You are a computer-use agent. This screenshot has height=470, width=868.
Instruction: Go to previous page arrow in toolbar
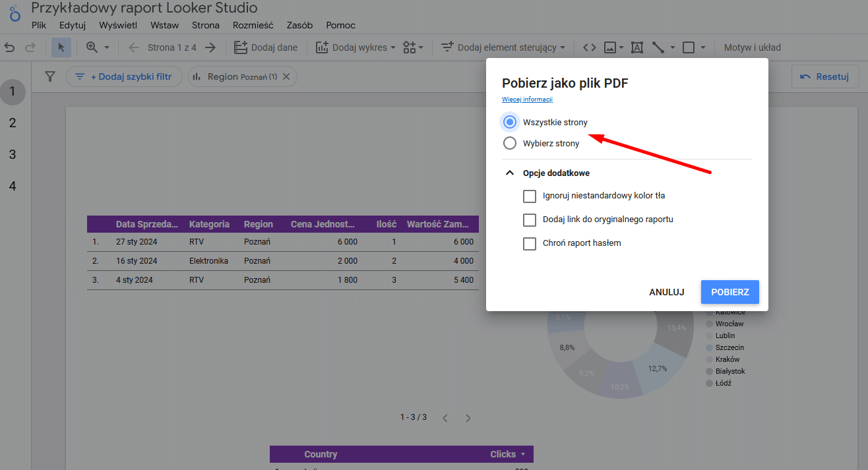(x=134, y=47)
